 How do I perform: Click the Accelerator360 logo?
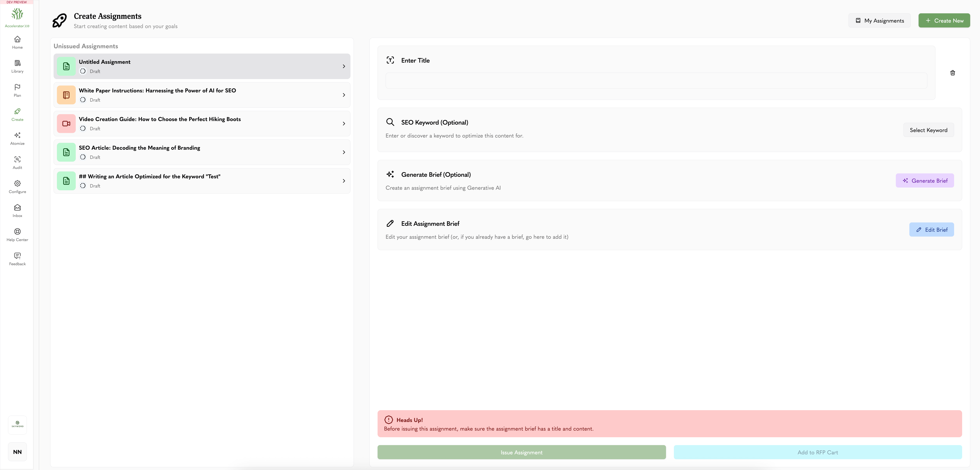17,17
